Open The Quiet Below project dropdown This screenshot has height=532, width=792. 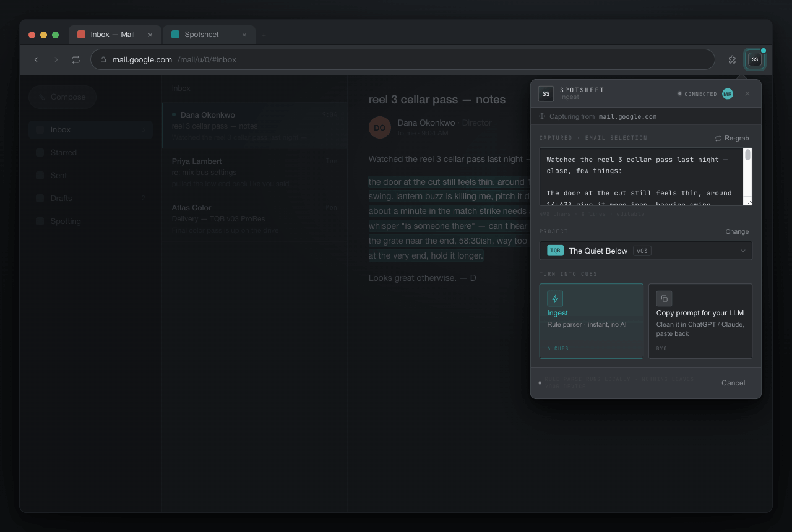pyautogui.click(x=645, y=251)
